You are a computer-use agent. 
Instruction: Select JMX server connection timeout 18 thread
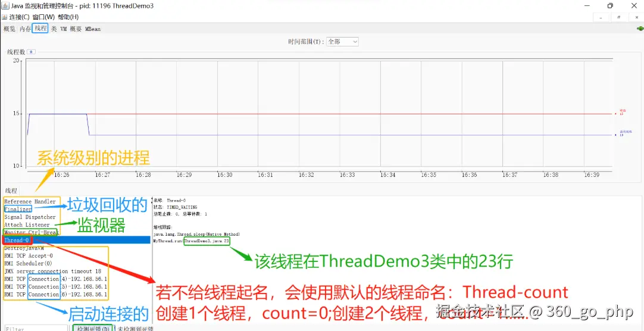pyautogui.click(x=52, y=271)
